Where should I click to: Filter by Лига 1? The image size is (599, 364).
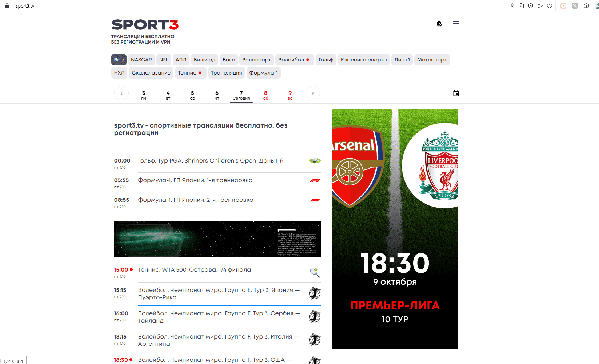pyautogui.click(x=402, y=60)
